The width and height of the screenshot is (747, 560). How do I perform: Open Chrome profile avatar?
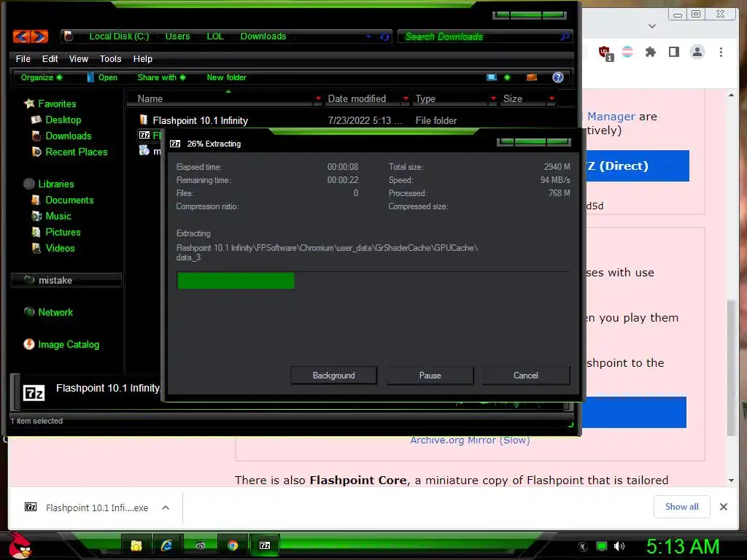pyautogui.click(x=697, y=52)
